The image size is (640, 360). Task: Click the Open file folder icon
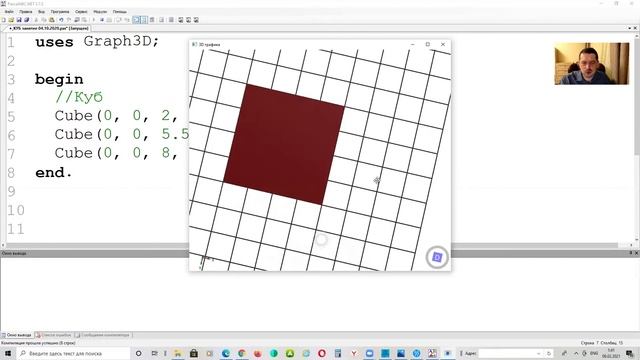11,20
